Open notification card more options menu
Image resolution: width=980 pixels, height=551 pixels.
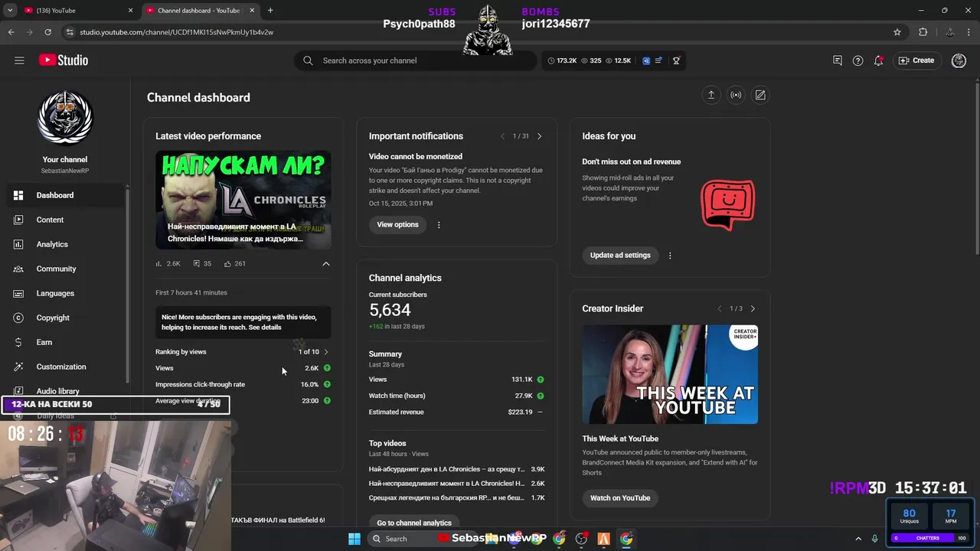coord(439,225)
